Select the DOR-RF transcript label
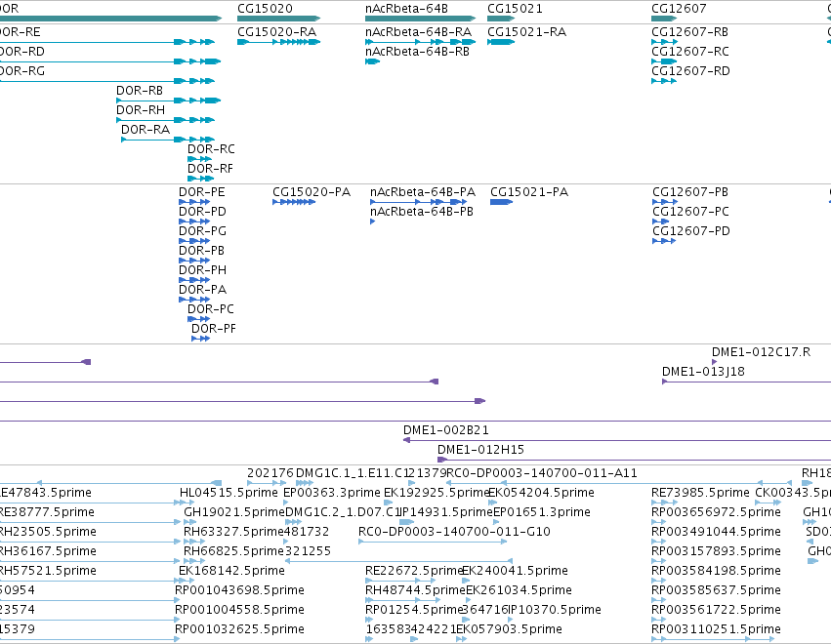The image size is (831, 644). click(x=210, y=169)
